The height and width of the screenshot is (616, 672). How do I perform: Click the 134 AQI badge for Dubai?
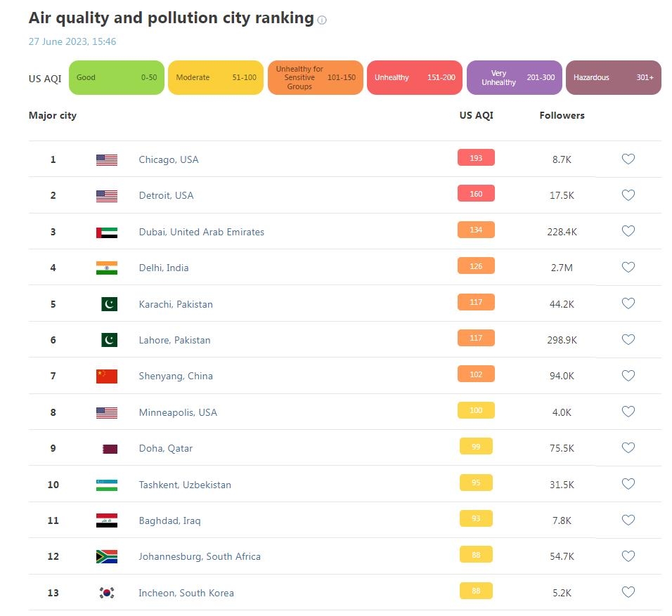(476, 230)
